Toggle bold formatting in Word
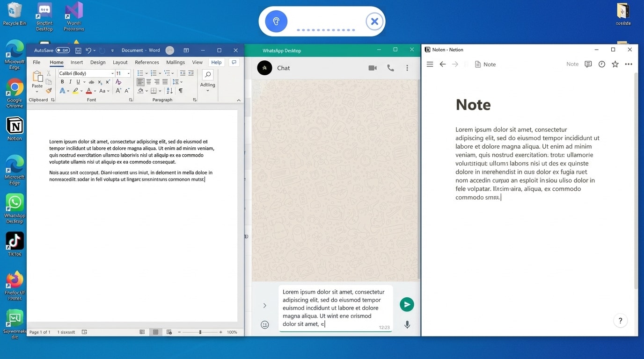644x359 pixels. [x=62, y=81]
